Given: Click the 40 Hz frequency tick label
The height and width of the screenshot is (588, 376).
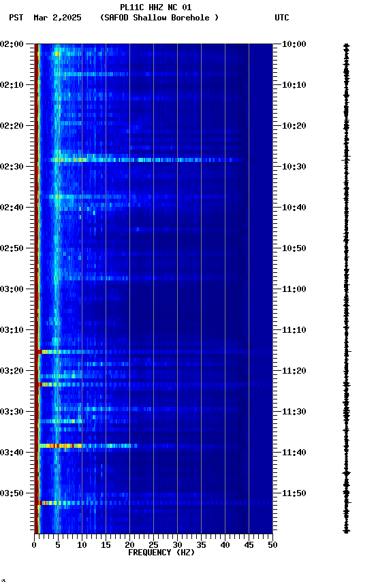Looking at the screenshot, I should coord(225,545).
